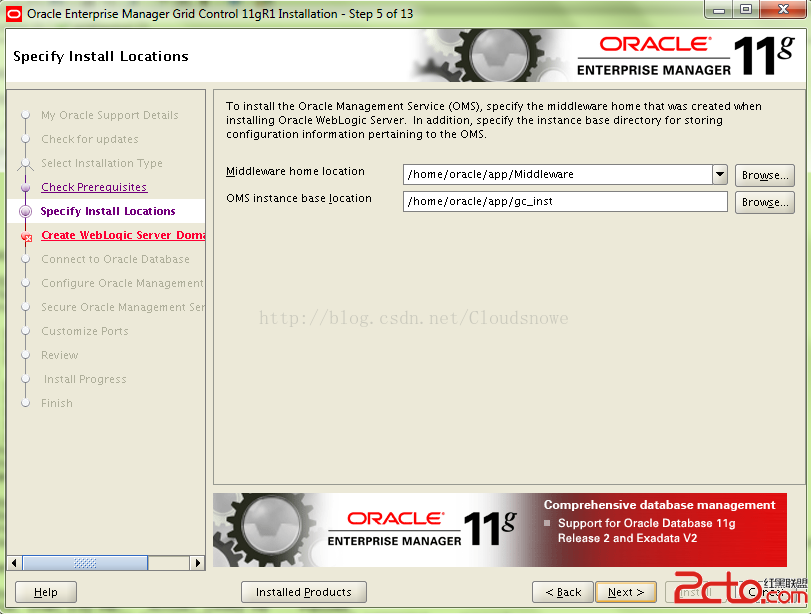
Task: Click the Customize Ports step
Action: pos(85,331)
